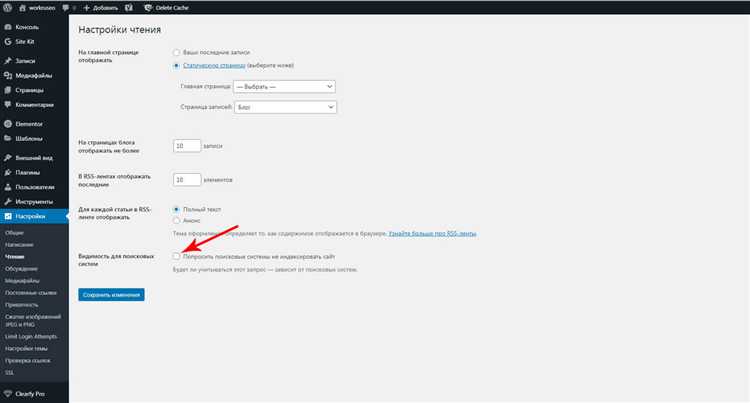This screenshot has height=403, width=750.
Task: Open 'Настройки темы' submenu
Action: (27, 349)
